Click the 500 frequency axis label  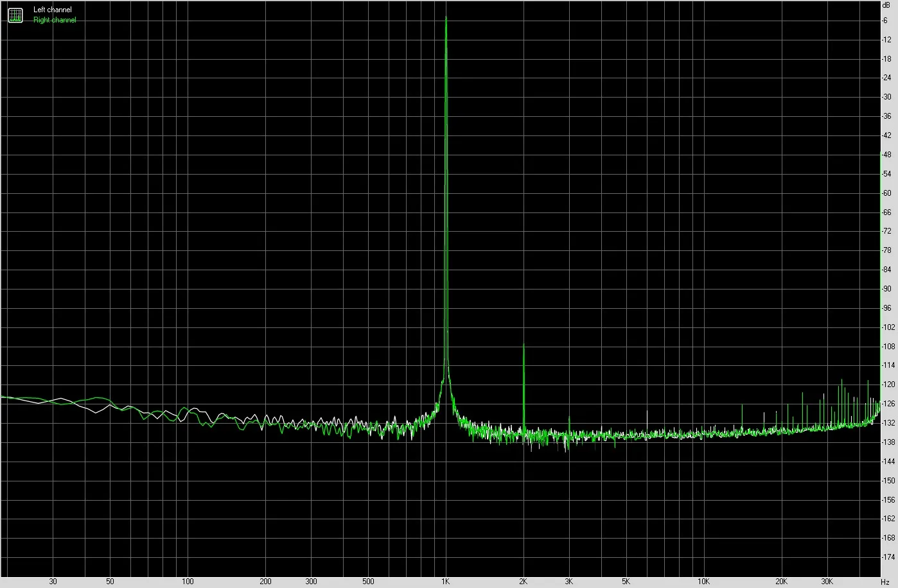pos(368,582)
